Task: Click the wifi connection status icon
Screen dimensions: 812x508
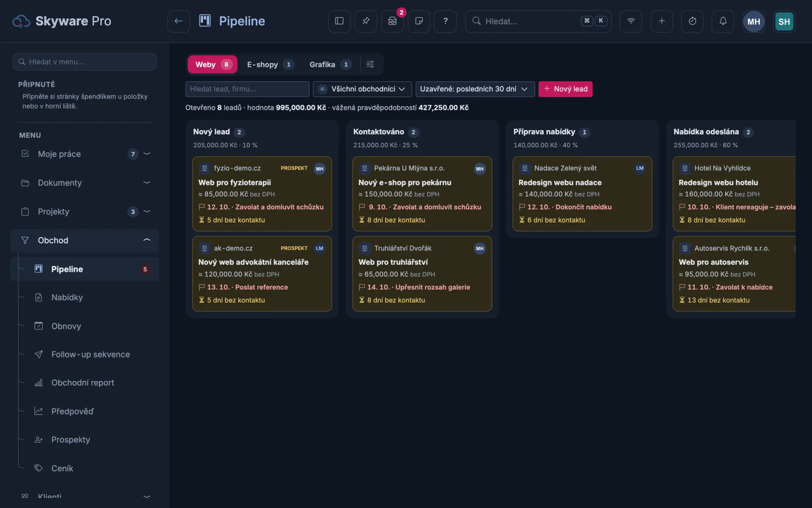Action: pyautogui.click(x=631, y=21)
